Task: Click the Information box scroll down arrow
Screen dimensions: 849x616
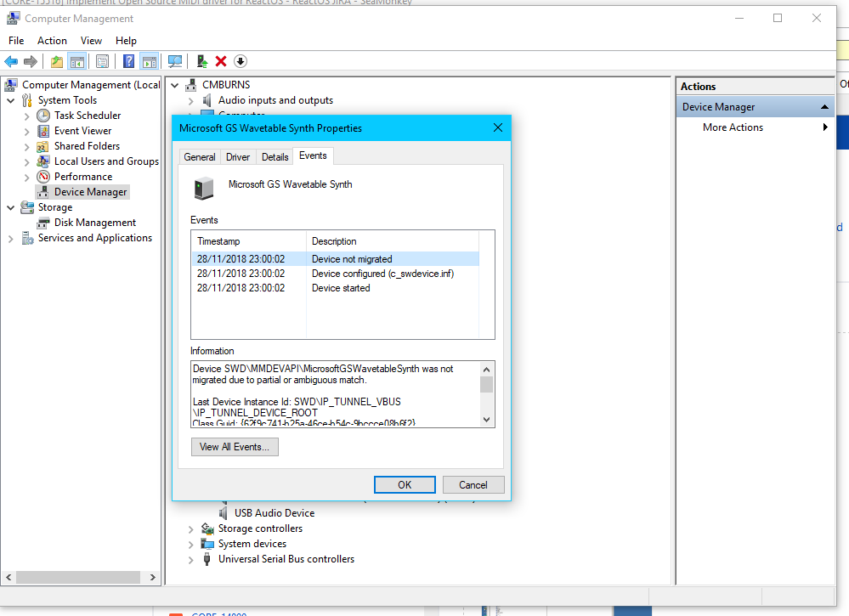Action: point(486,420)
